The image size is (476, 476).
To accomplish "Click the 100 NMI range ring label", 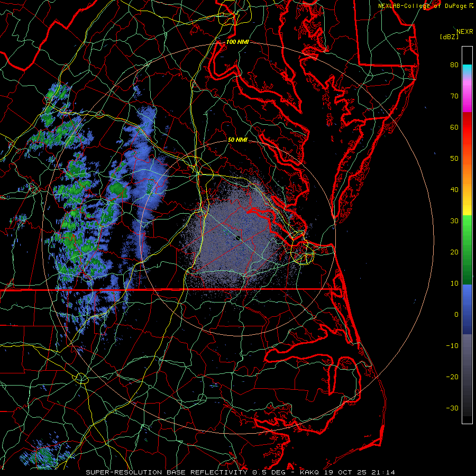I will pyautogui.click(x=237, y=42).
